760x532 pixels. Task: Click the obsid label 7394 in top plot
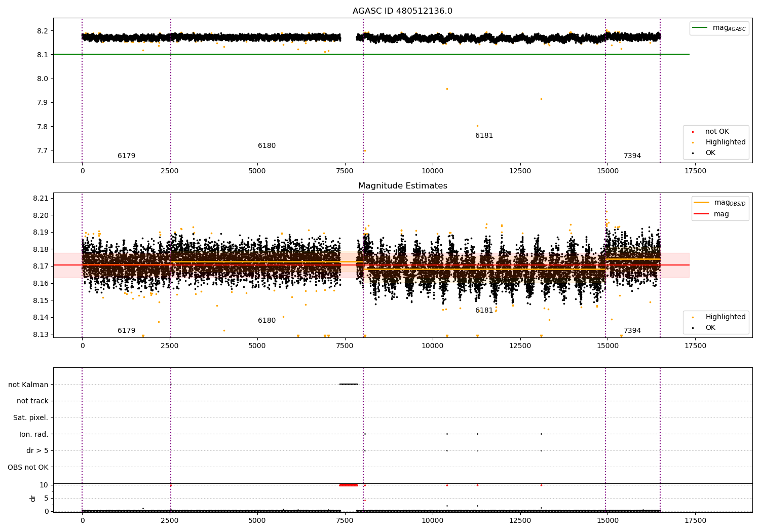632,156
